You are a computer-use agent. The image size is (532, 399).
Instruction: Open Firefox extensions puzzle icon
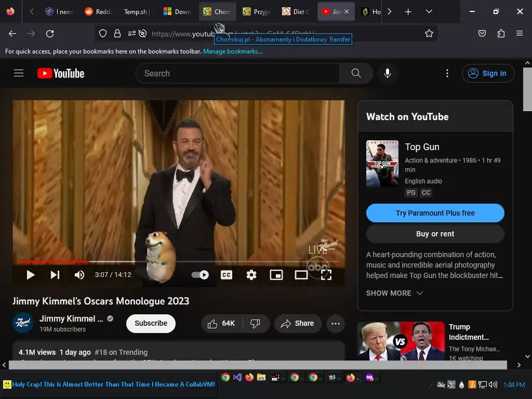pos(501,33)
